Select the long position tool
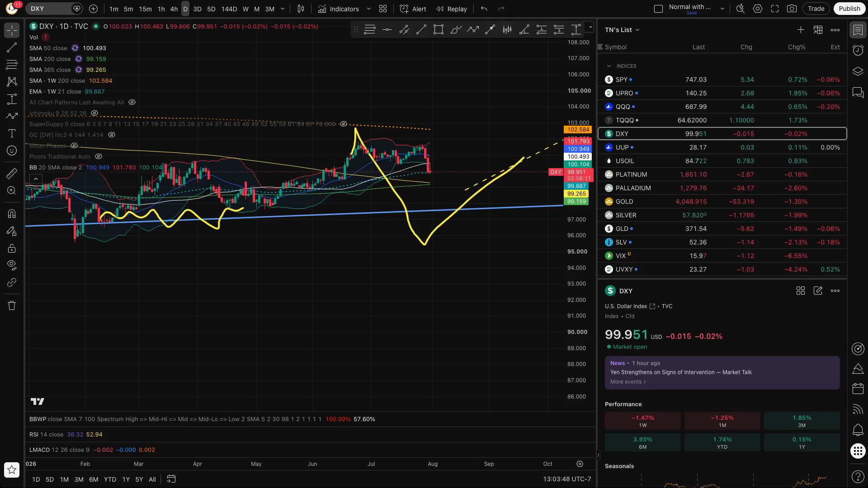The image size is (868, 488). (542, 30)
